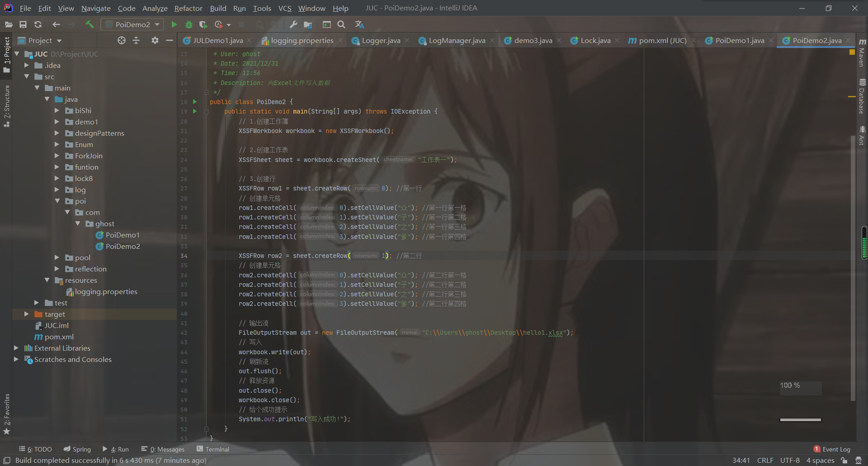Open the Terminal tool window
The image size is (868, 466).
pos(213,449)
